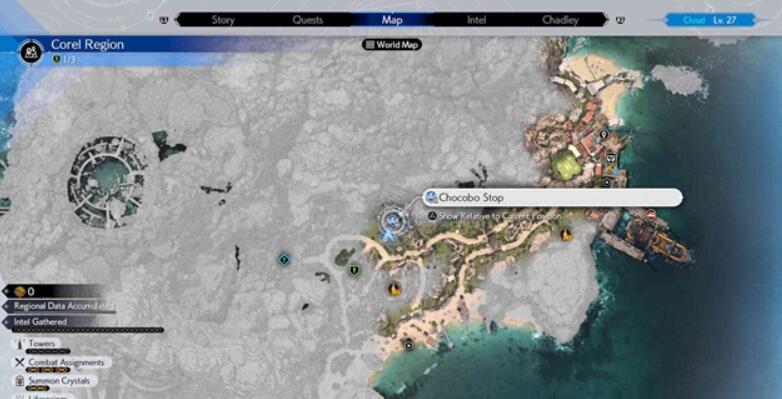
Task: Switch to the Quests tab
Action: pyautogui.click(x=307, y=20)
